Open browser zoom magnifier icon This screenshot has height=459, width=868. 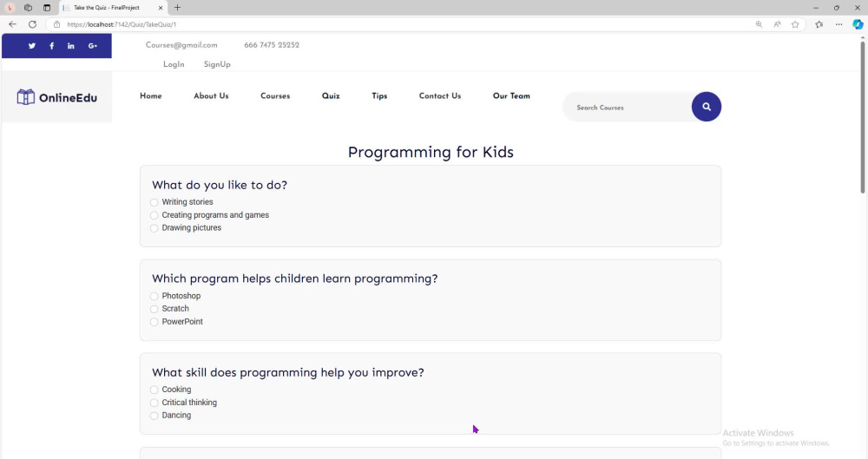tap(759, 24)
